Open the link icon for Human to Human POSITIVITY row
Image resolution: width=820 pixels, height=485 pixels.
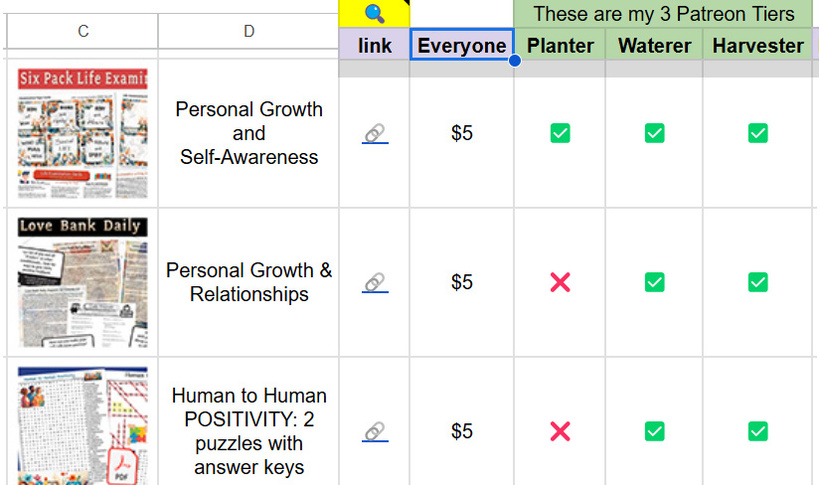pos(375,432)
